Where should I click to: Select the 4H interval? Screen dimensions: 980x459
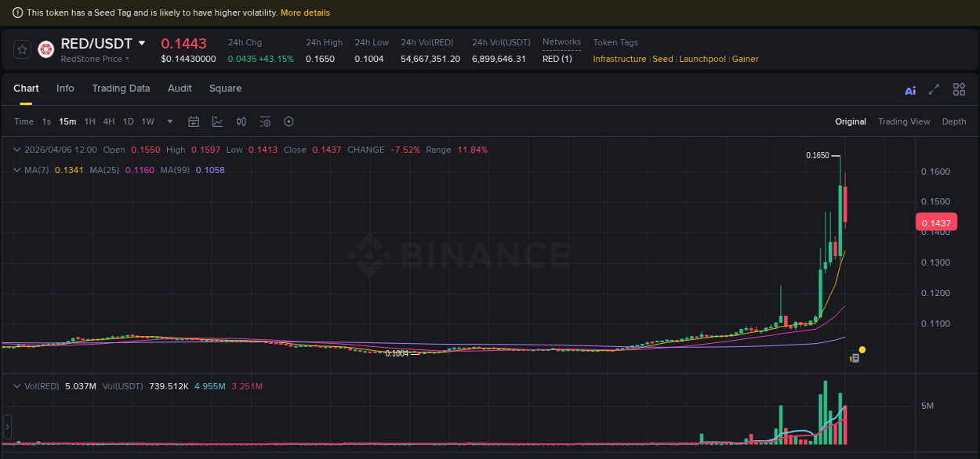pyautogui.click(x=109, y=121)
